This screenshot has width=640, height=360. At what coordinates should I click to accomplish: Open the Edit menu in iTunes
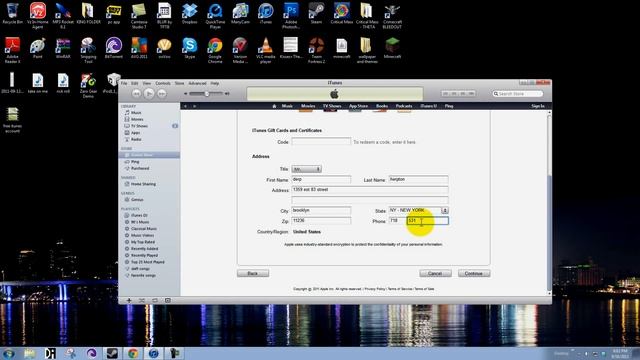pyautogui.click(x=134, y=83)
